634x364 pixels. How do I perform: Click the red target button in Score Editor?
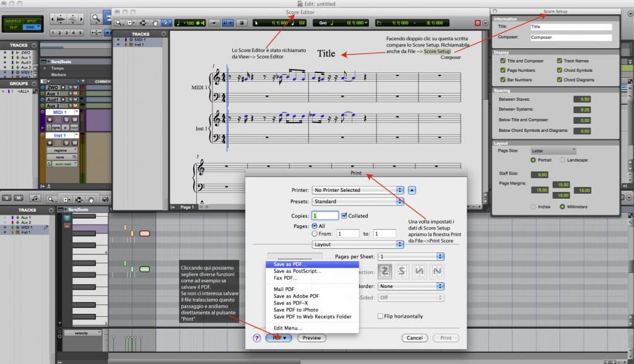coord(477,23)
